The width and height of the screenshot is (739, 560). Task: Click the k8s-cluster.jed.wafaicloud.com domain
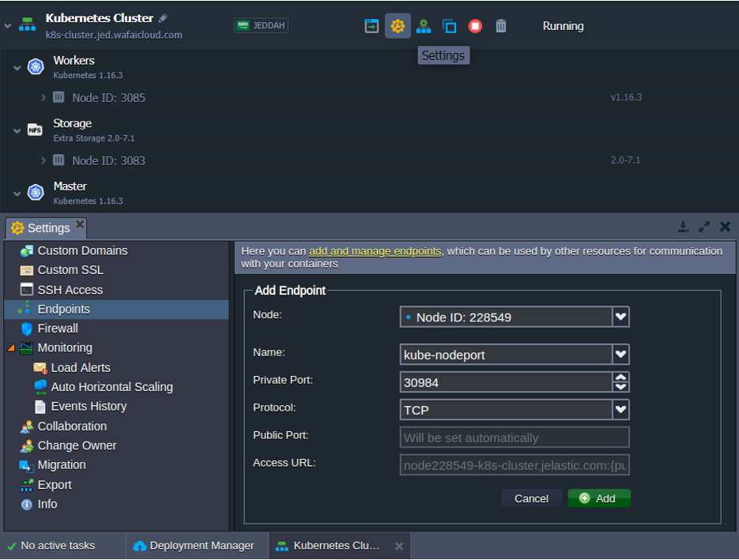point(114,35)
